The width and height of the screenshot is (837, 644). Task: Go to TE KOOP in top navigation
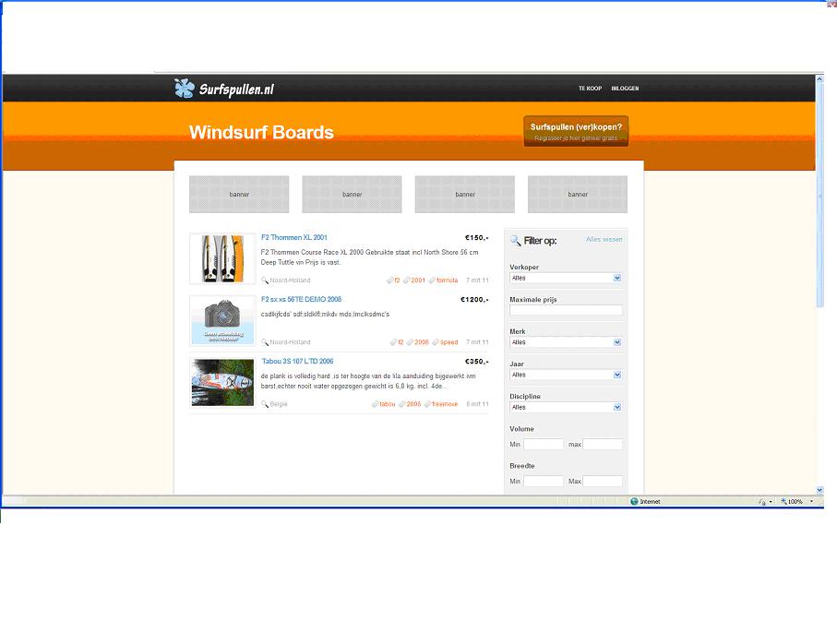(590, 89)
